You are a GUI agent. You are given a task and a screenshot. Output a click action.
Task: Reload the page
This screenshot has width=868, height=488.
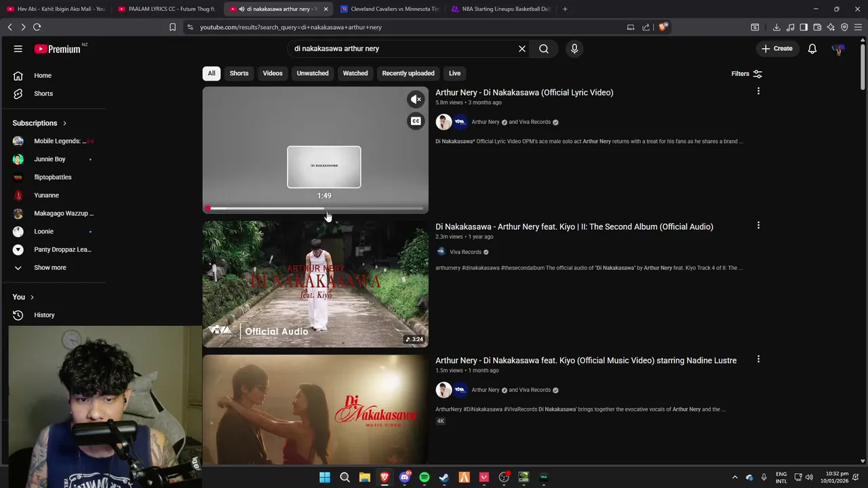tap(37, 27)
